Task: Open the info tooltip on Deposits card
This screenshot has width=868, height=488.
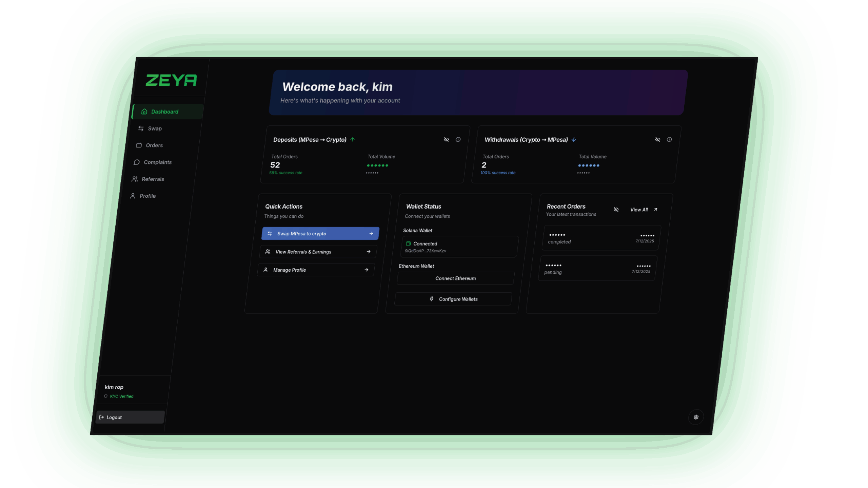Action: (458, 139)
